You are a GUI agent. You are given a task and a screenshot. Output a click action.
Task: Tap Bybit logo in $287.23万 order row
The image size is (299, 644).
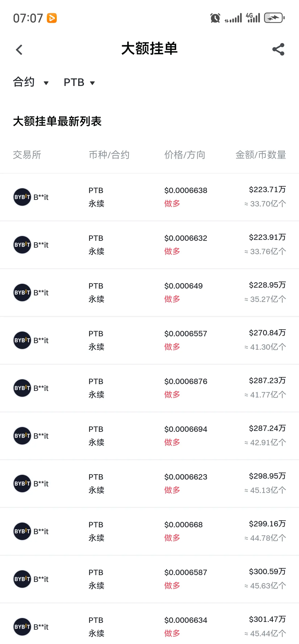[22, 388]
